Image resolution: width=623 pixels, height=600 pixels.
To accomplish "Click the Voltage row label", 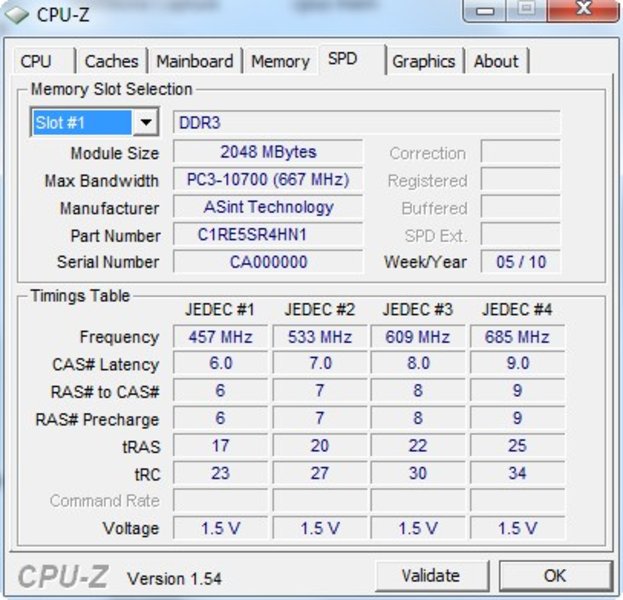I will click(131, 528).
